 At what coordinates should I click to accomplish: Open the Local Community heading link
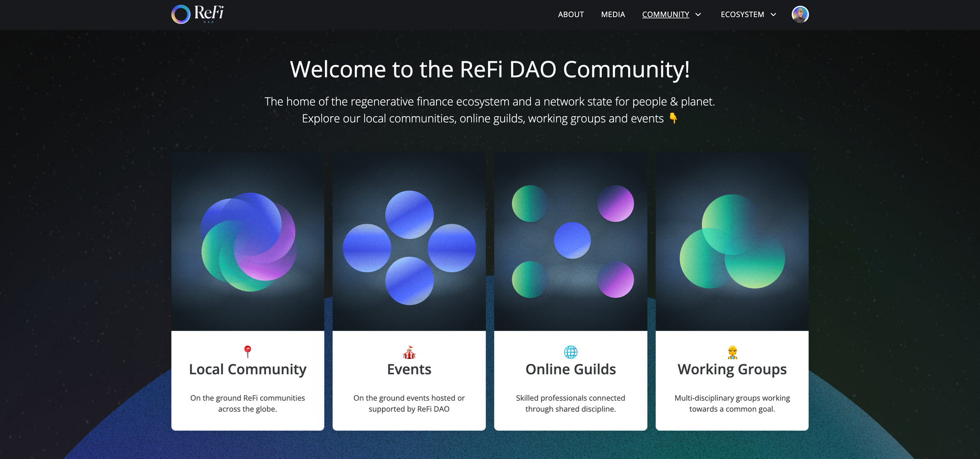point(247,369)
